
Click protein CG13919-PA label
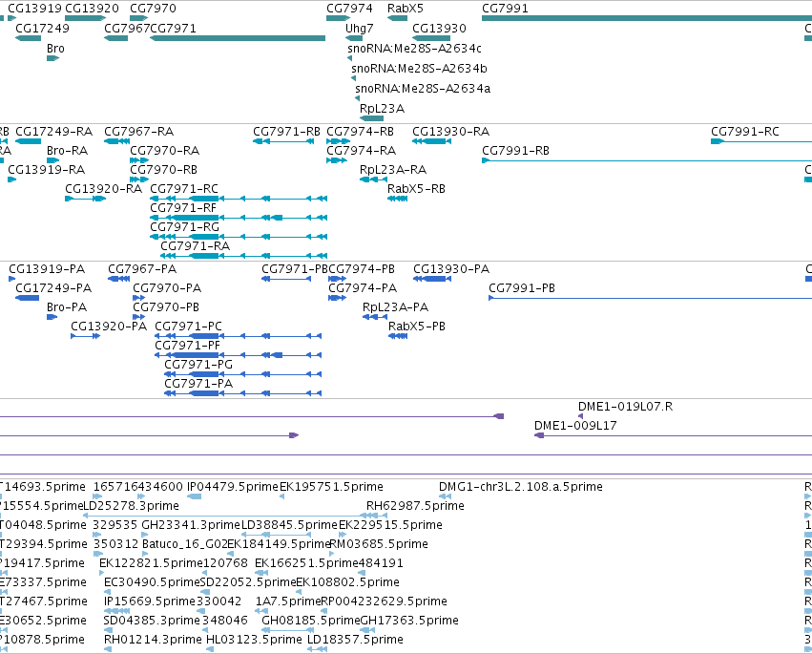47,269
